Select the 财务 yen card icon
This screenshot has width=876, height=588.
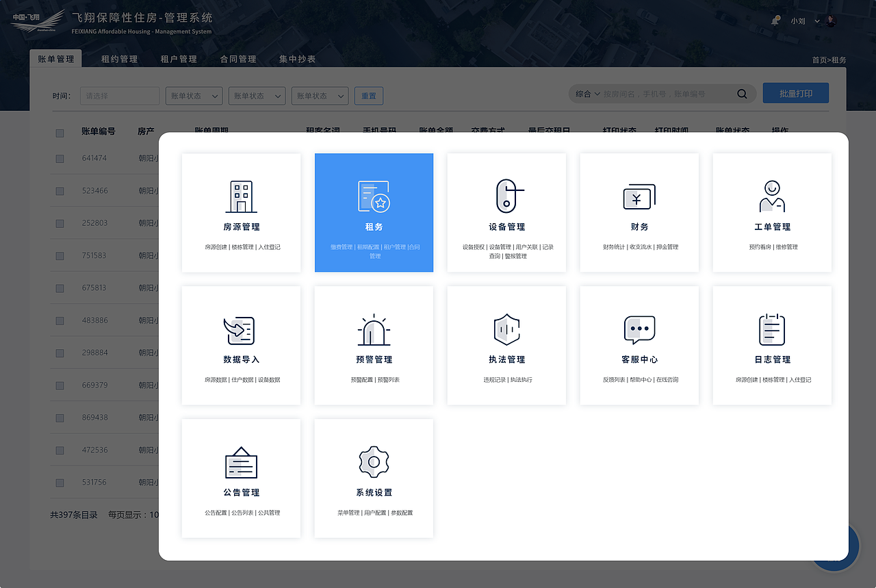pyautogui.click(x=639, y=197)
